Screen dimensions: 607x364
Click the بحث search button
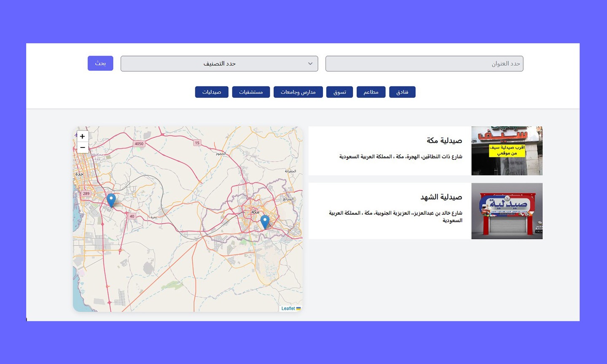(x=100, y=63)
